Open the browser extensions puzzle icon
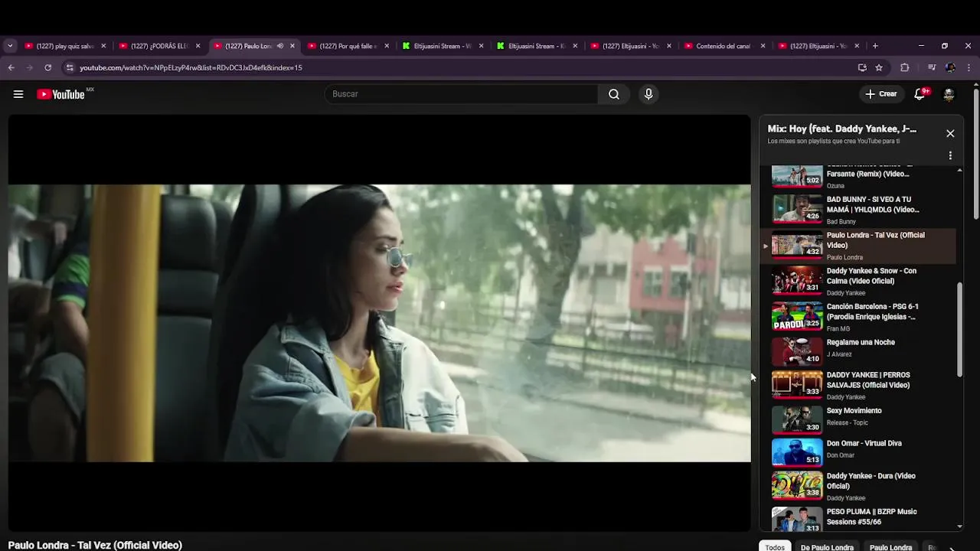The image size is (980, 551). point(904,67)
